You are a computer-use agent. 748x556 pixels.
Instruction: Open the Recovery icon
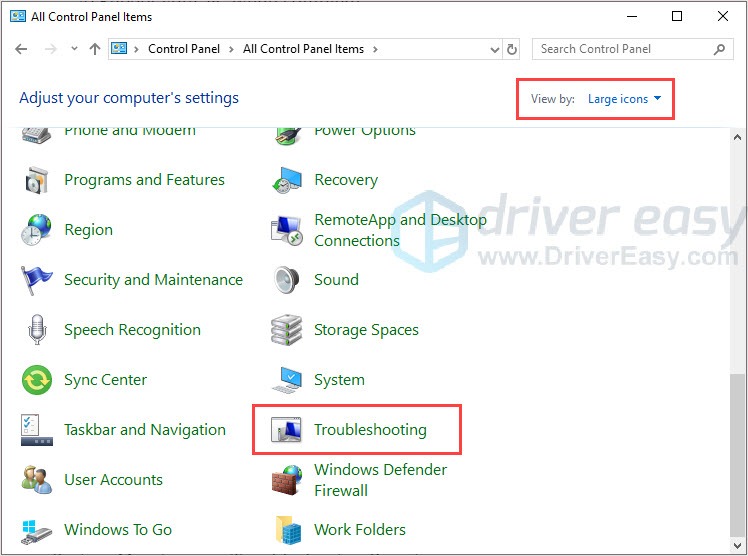(288, 180)
